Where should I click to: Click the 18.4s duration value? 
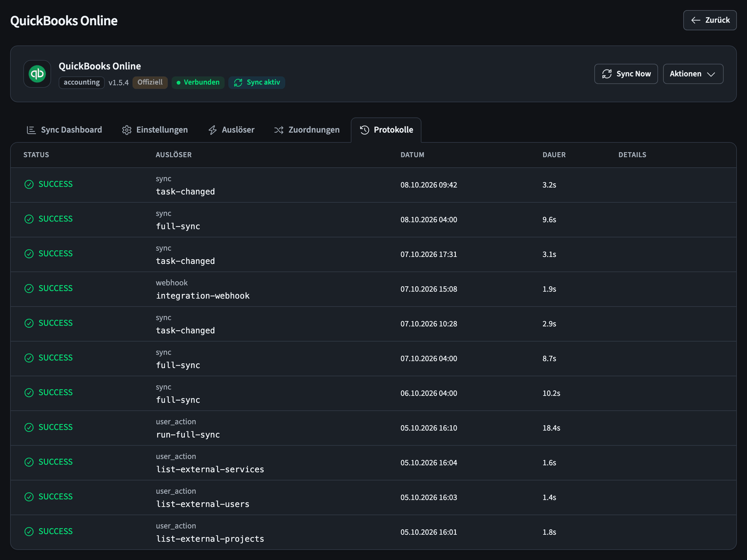[x=551, y=428]
